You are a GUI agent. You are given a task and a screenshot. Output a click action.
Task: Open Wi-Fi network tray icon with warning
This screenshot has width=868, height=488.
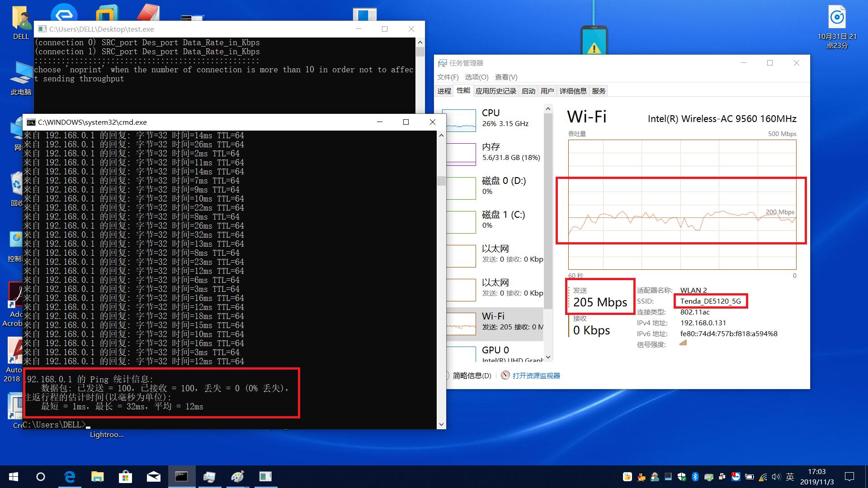point(763,477)
